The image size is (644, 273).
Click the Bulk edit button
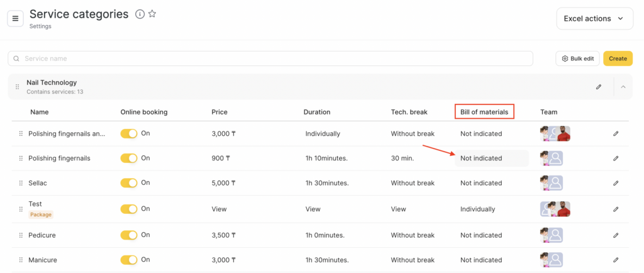577,58
